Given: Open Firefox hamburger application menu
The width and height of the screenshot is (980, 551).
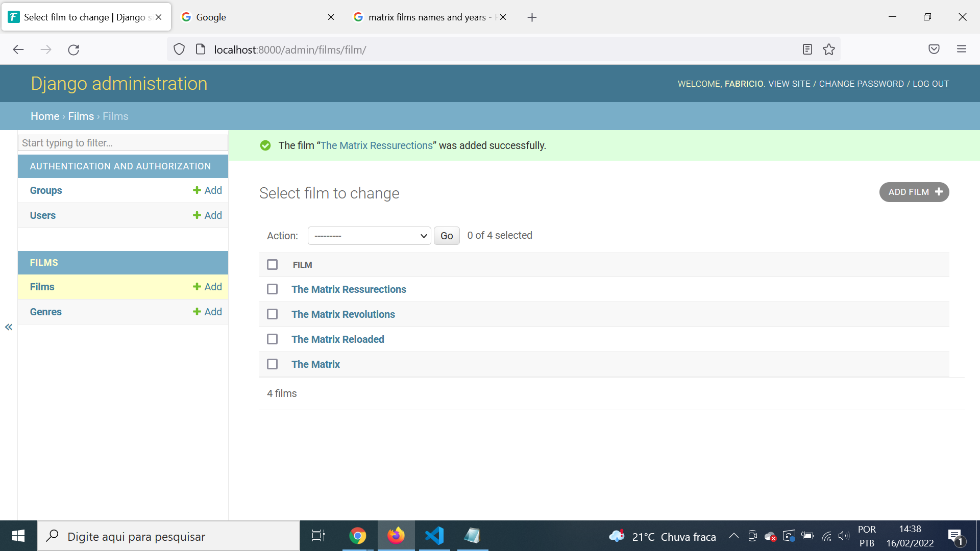Looking at the screenshot, I should (x=962, y=49).
